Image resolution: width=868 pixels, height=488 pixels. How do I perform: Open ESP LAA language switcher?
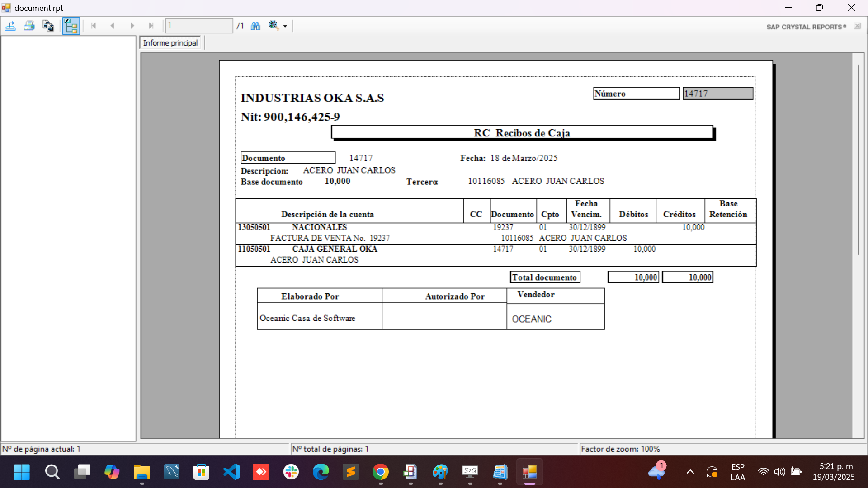738,472
